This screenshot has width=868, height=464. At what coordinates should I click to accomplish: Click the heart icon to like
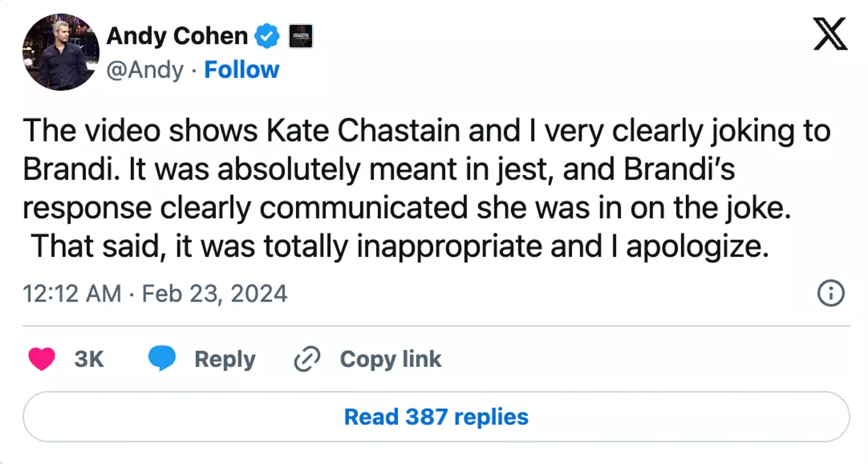click(x=41, y=358)
